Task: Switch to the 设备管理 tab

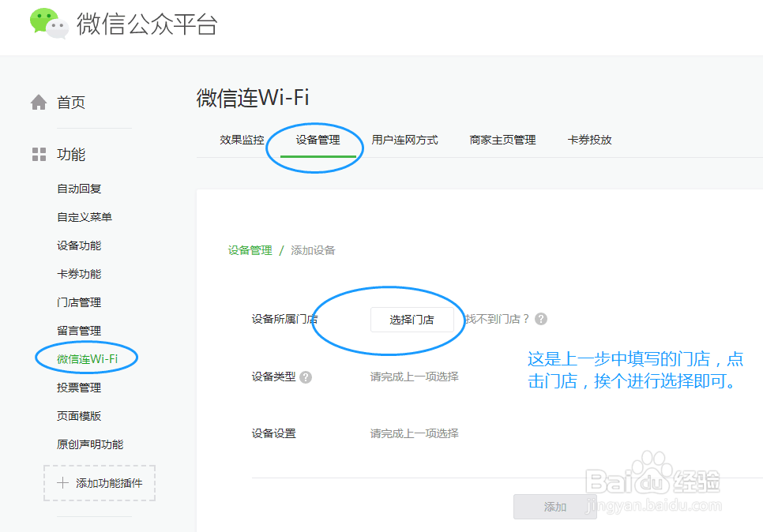Action: click(x=318, y=140)
